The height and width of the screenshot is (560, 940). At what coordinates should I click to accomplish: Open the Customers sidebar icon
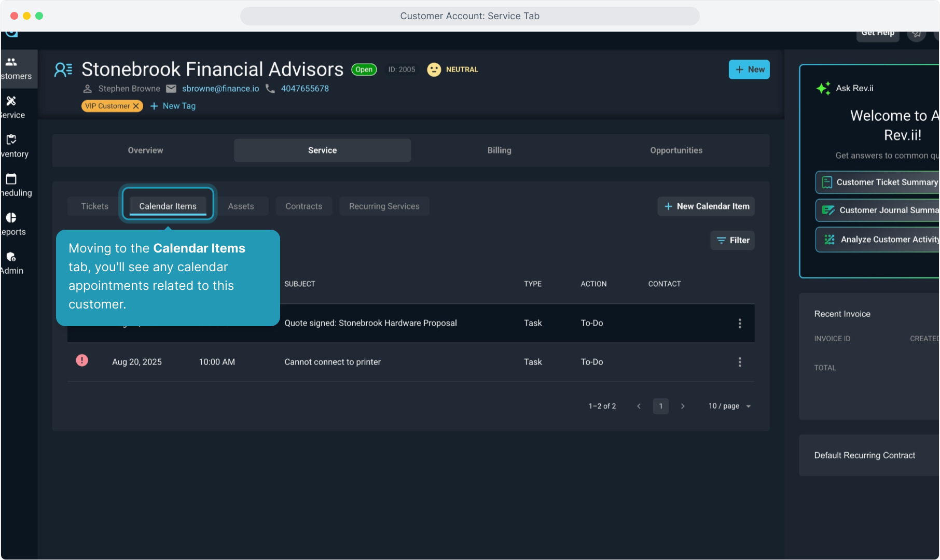(x=11, y=62)
